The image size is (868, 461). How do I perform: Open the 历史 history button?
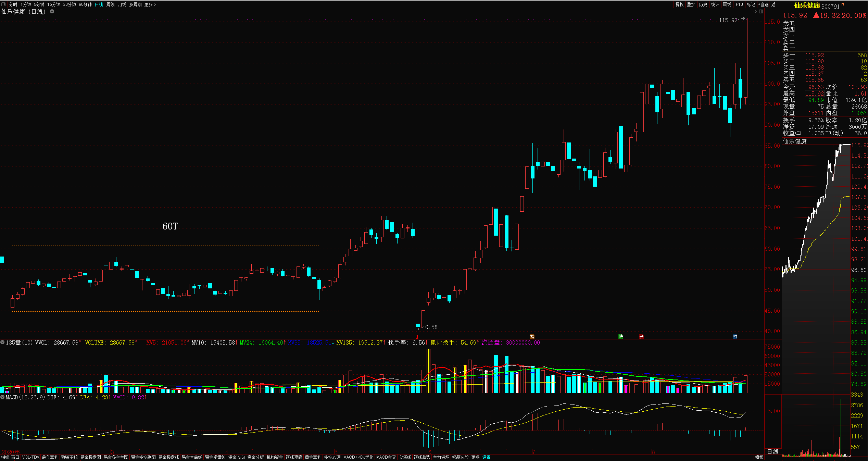[703, 4]
